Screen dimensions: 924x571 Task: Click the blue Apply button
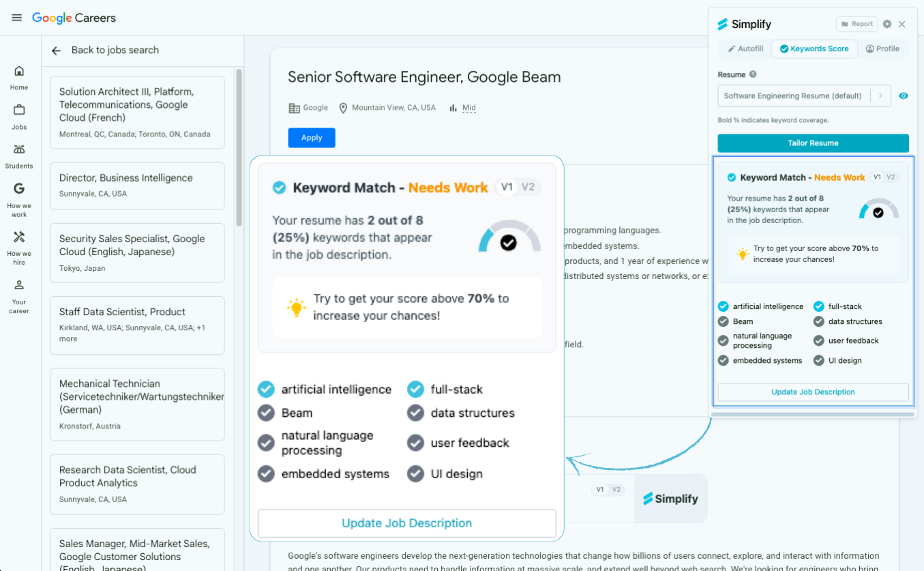pyautogui.click(x=312, y=138)
